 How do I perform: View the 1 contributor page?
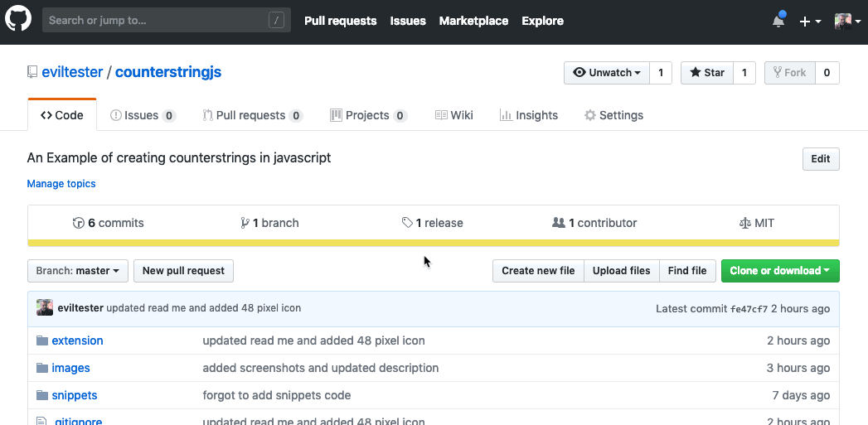pos(594,223)
